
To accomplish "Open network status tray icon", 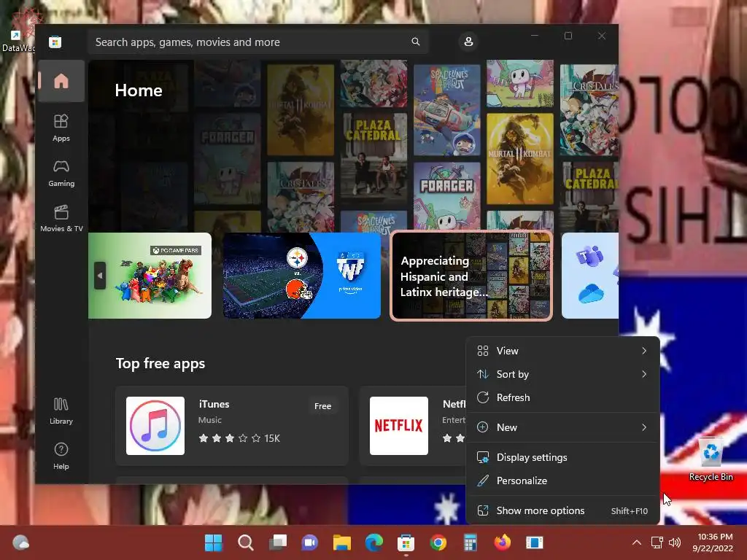I will (x=657, y=542).
